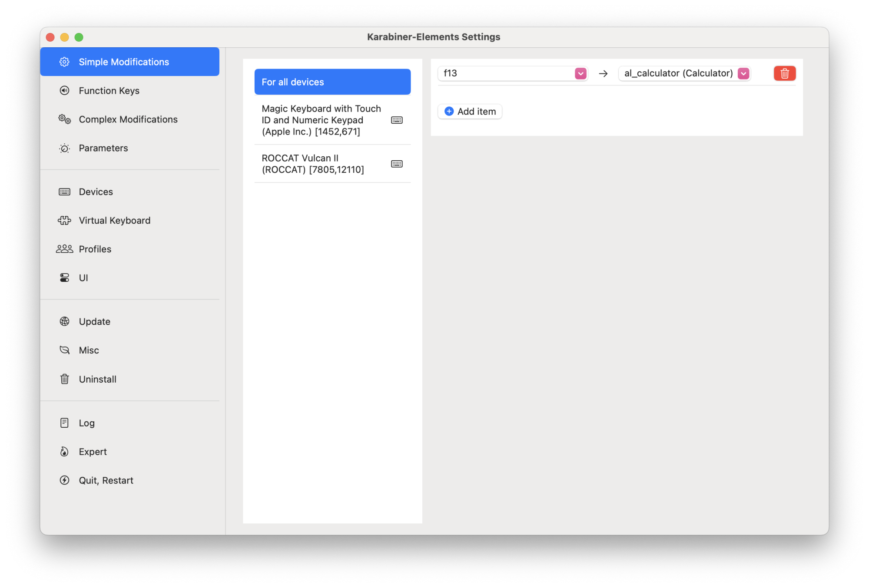Screen dimensions: 869x588
Task: Click the red delete mapping button
Action: [785, 73]
